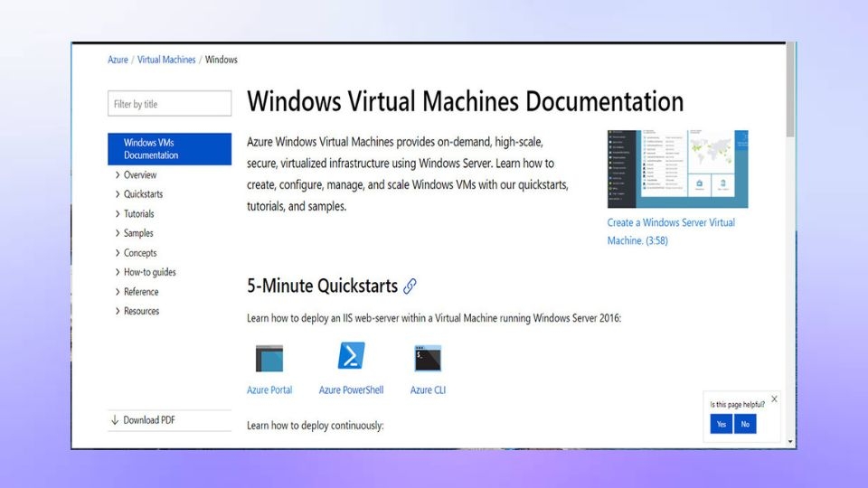Go to Azure breadcrumb link
The height and width of the screenshot is (488, 868).
(x=118, y=60)
